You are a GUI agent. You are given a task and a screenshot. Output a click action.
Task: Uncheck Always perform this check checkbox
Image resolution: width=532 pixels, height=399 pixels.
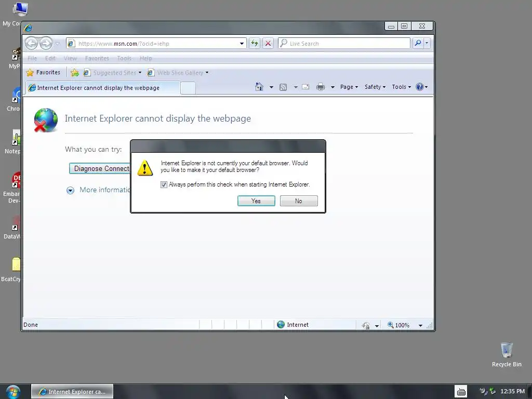(164, 184)
